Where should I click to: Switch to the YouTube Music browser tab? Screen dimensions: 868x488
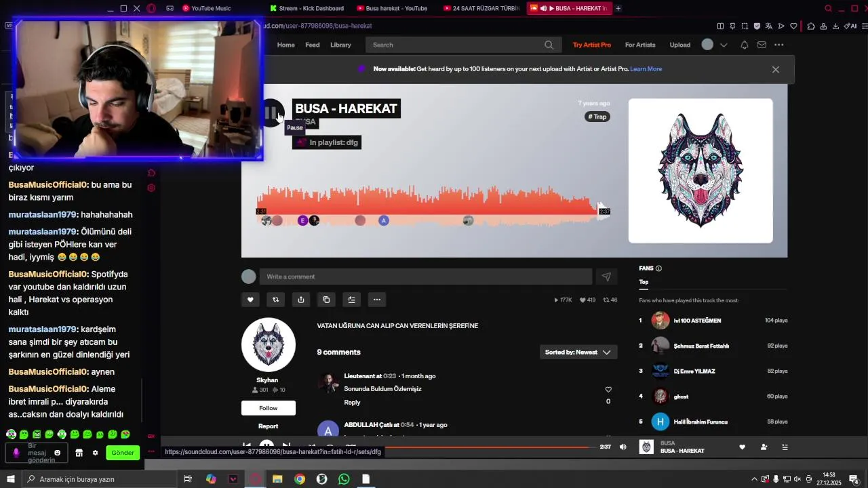207,8
